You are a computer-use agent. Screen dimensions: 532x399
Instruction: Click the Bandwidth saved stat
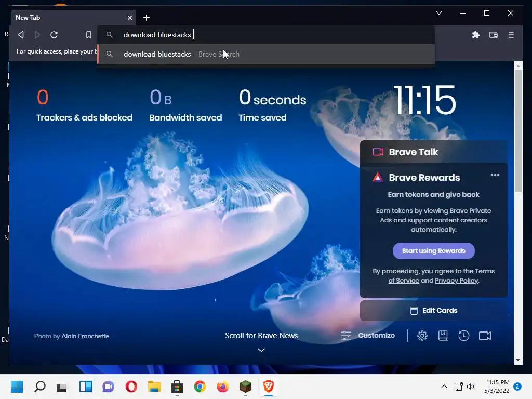pos(185,105)
